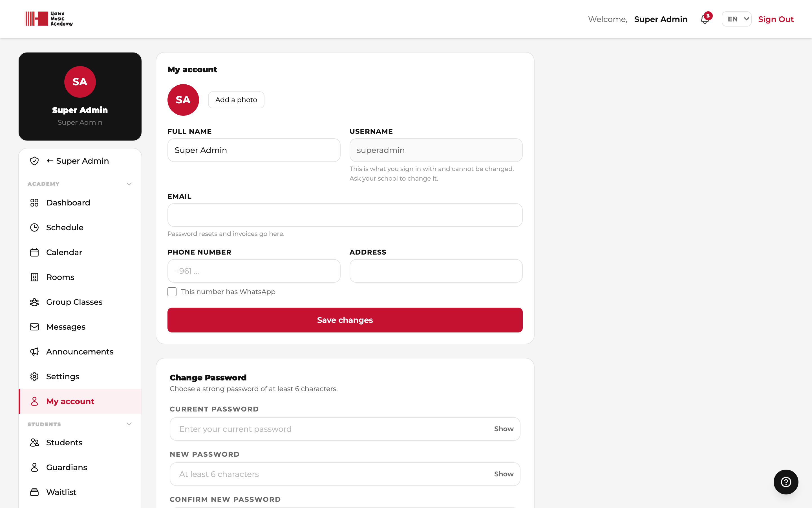Open the notifications bell

[705, 19]
